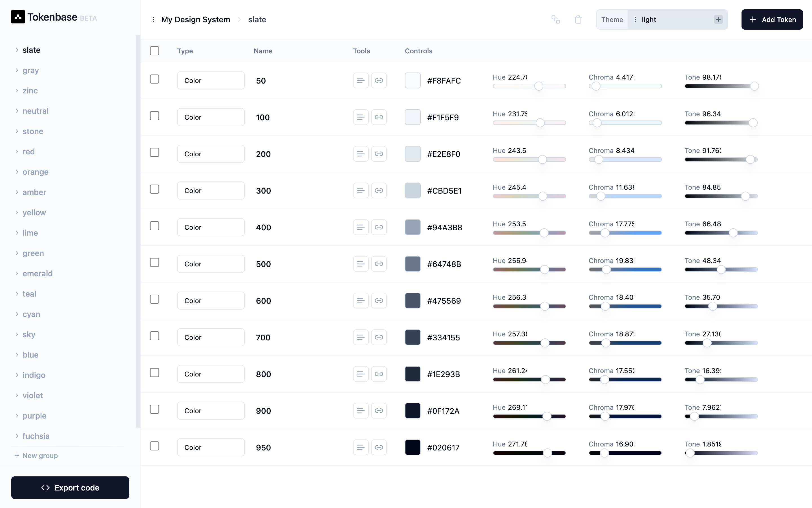Open description tool for token 50
Image resolution: width=812 pixels, height=508 pixels.
[x=361, y=80]
